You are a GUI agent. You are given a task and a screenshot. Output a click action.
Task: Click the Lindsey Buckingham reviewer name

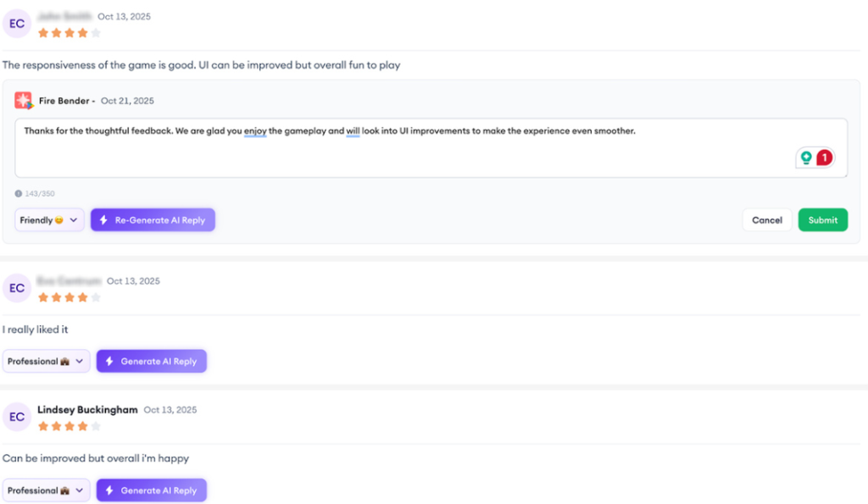coord(87,410)
